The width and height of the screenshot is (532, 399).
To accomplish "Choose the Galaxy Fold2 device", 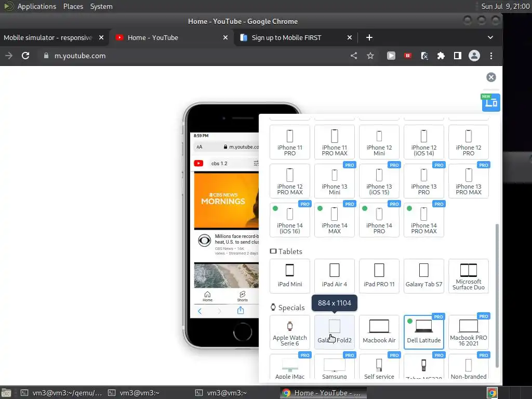I will [334, 332].
